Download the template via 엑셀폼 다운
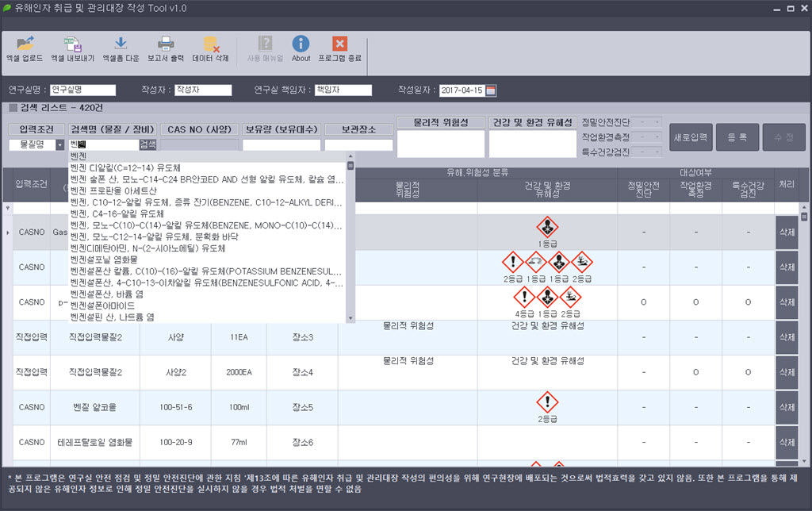Viewport: 812px width, 511px height. coord(121,49)
